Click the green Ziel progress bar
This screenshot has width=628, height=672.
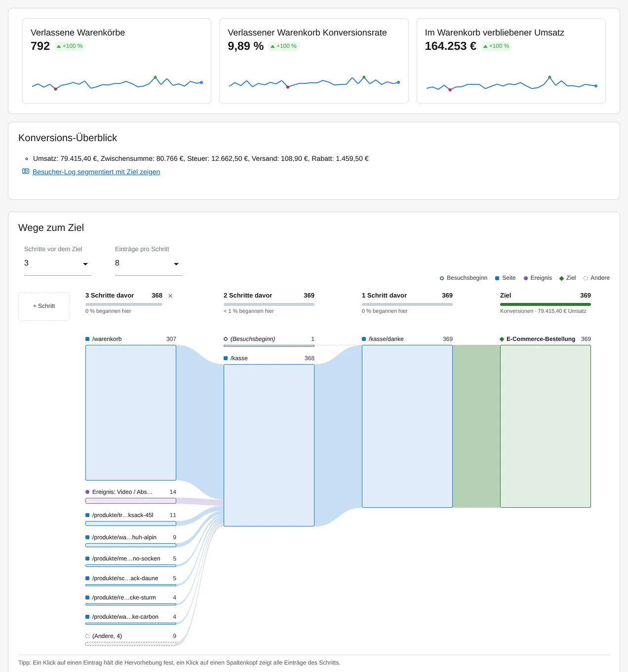[546, 304]
